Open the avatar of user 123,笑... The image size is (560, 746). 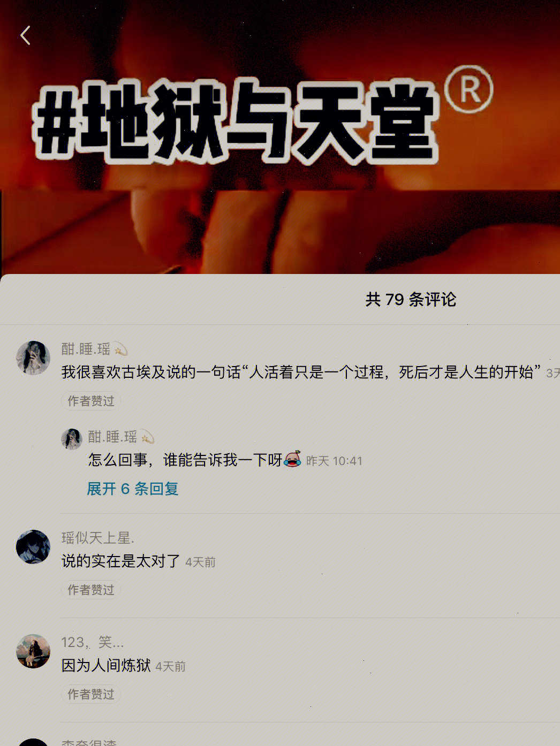click(x=33, y=651)
